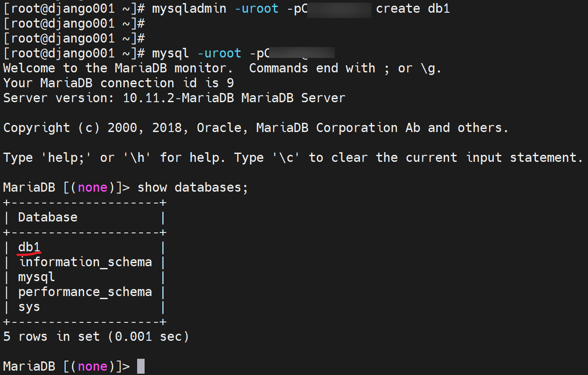Screen dimensions: 588x375
Task: Click the performance_schema database entry
Action: click(x=85, y=292)
